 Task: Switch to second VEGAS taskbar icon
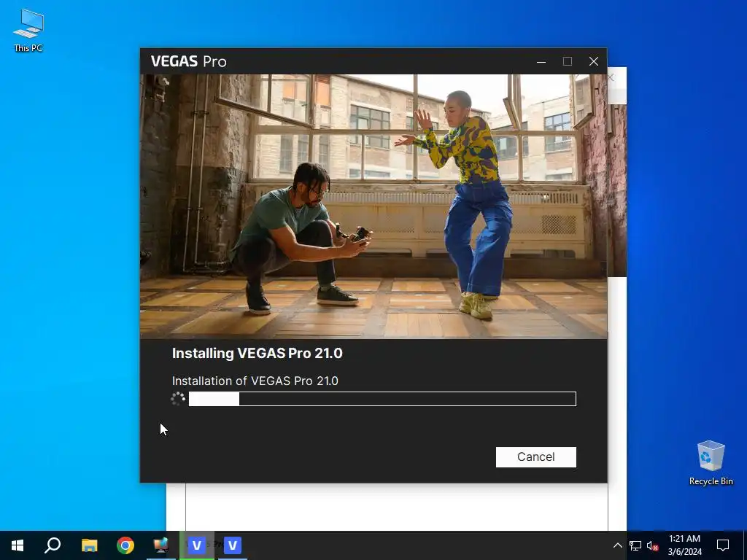[233, 545]
